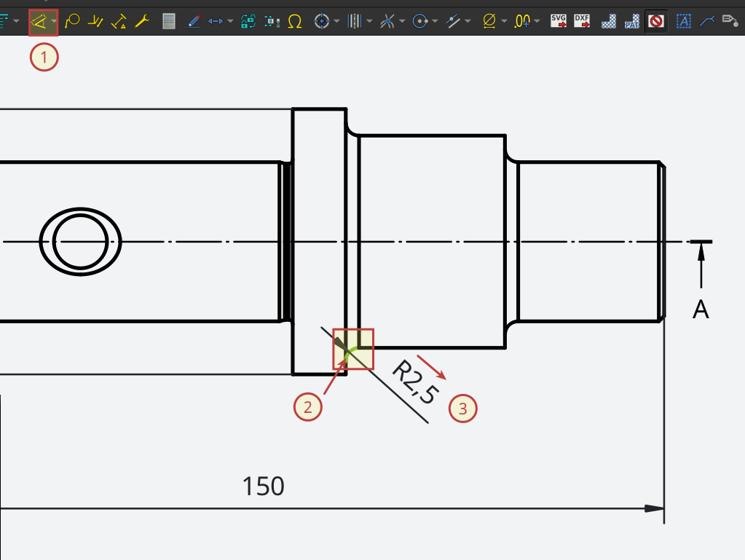Click the Omega symbol icon
Screen dimensions: 745x560
pyautogui.click(x=295, y=22)
